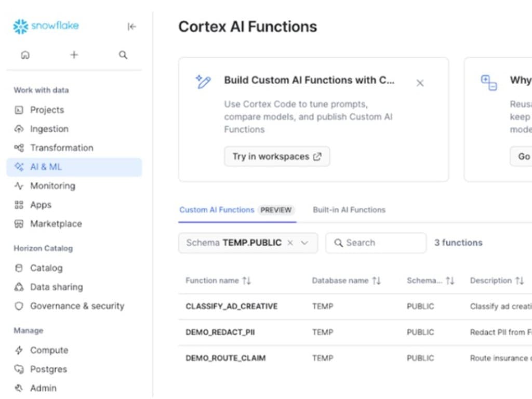532x399 pixels.
Task: Sort by Description column arrows
Action: (x=520, y=281)
